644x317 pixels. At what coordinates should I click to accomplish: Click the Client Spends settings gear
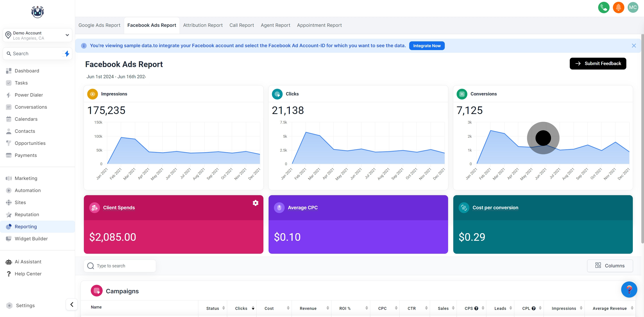click(255, 203)
